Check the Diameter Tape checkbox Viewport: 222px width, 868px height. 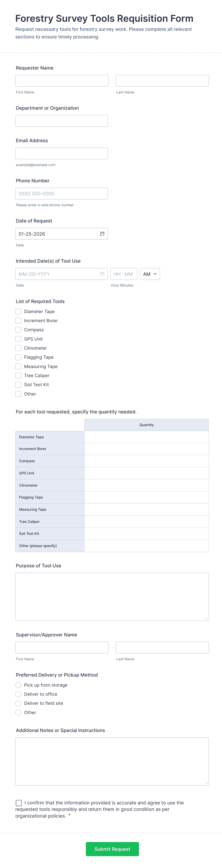coord(18,311)
